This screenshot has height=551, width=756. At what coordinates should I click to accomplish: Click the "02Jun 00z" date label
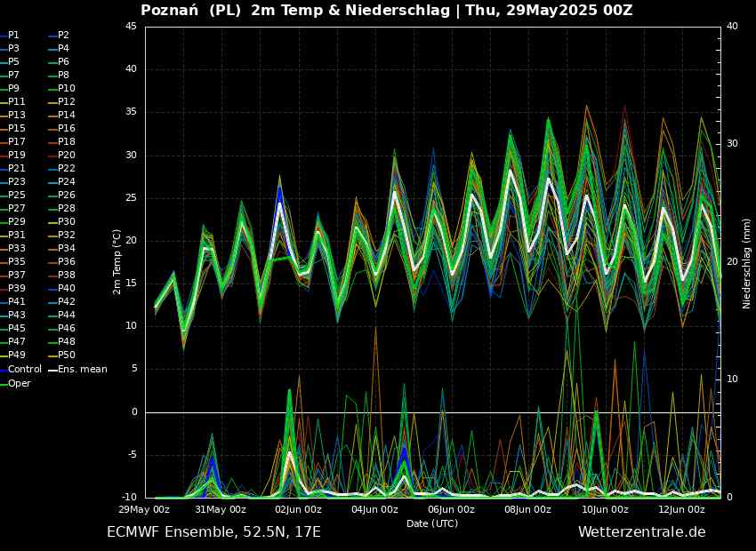(297, 509)
